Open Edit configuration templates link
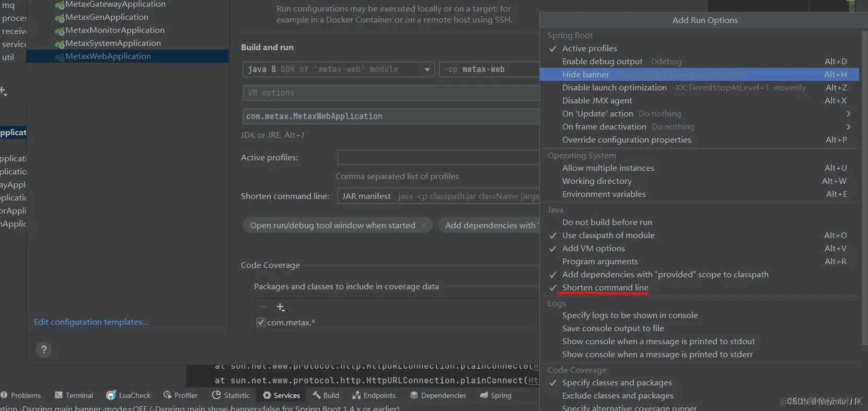This screenshot has height=411, width=868. pyautogui.click(x=91, y=322)
